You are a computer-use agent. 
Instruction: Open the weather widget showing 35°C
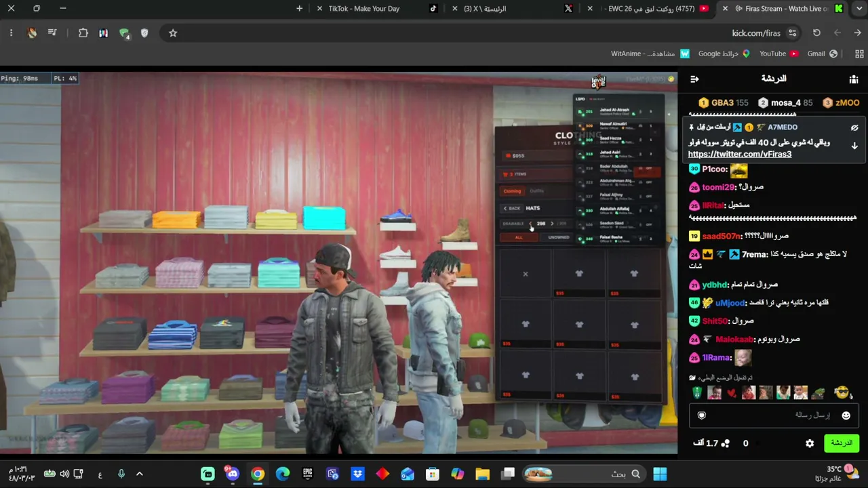(834, 474)
